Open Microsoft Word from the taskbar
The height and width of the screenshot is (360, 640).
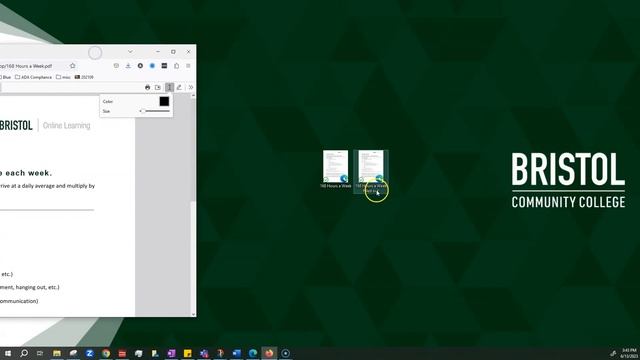point(237,353)
